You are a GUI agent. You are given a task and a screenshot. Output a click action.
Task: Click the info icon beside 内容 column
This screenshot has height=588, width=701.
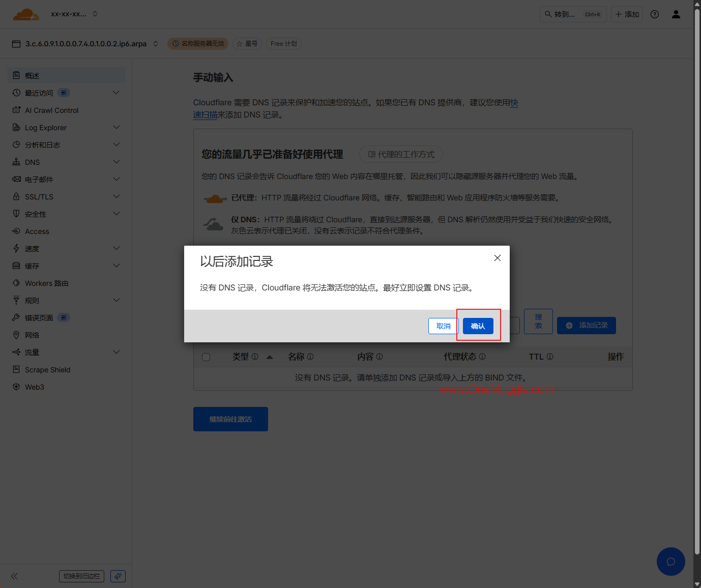(x=379, y=357)
